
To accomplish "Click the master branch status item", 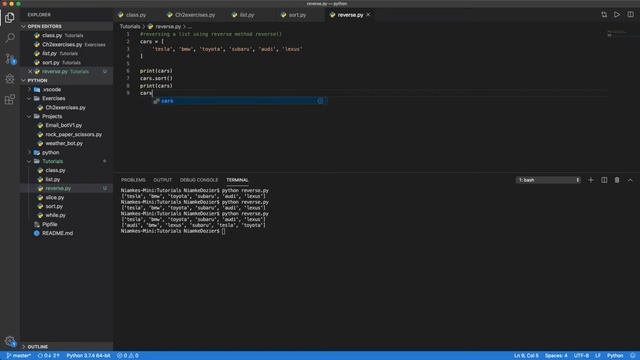I will pos(19,356).
